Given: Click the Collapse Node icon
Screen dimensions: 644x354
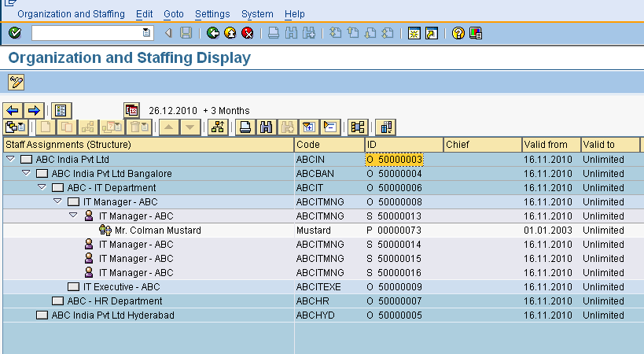Looking at the screenshot, I should (329, 127).
